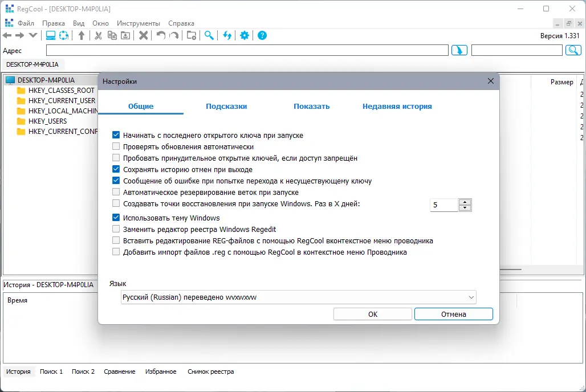The image size is (586, 392).
Task: Click the undo arrow icon
Action: click(161, 35)
